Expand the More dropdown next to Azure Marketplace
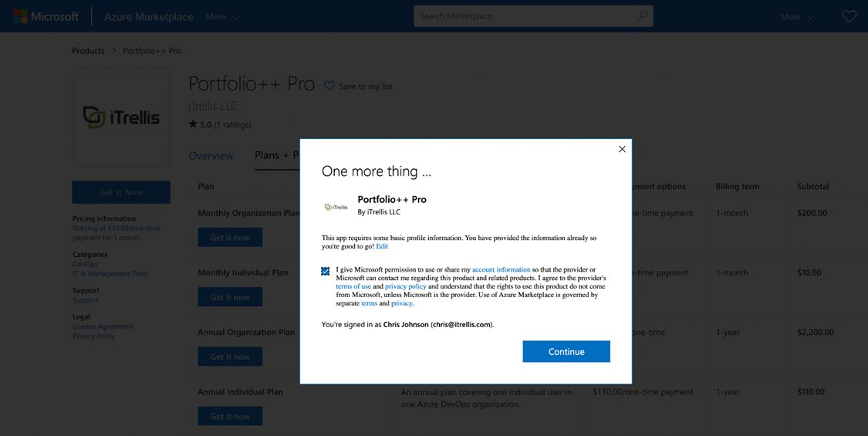This screenshot has width=868, height=436. coord(223,17)
